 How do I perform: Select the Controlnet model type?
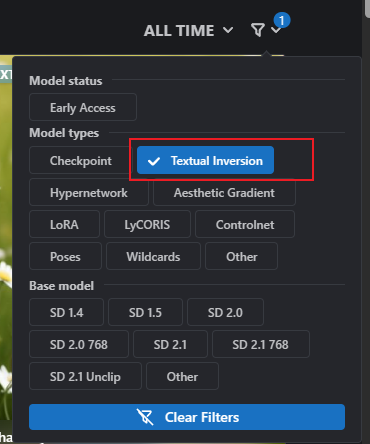click(x=245, y=224)
